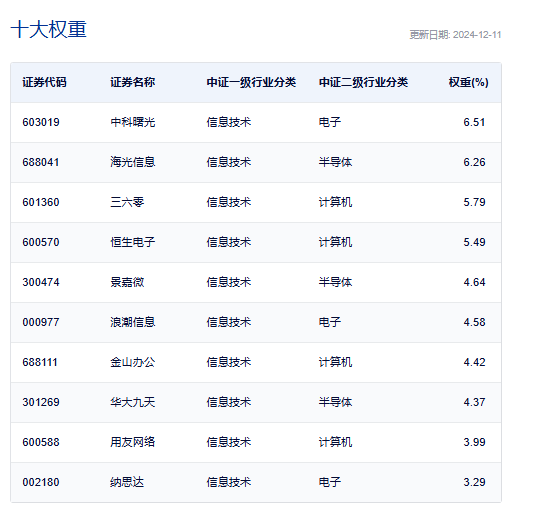Click the 三六零 security name
The height and width of the screenshot is (524, 539).
coord(127,202)
